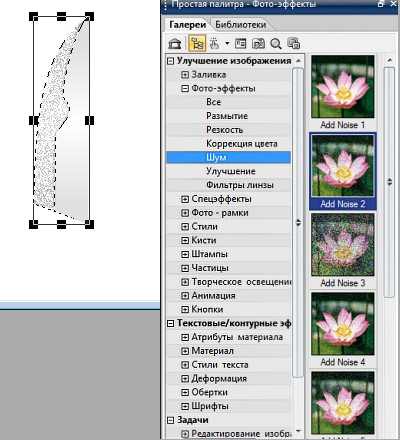Expand the Стили текста node

click(x=185, y=365)
